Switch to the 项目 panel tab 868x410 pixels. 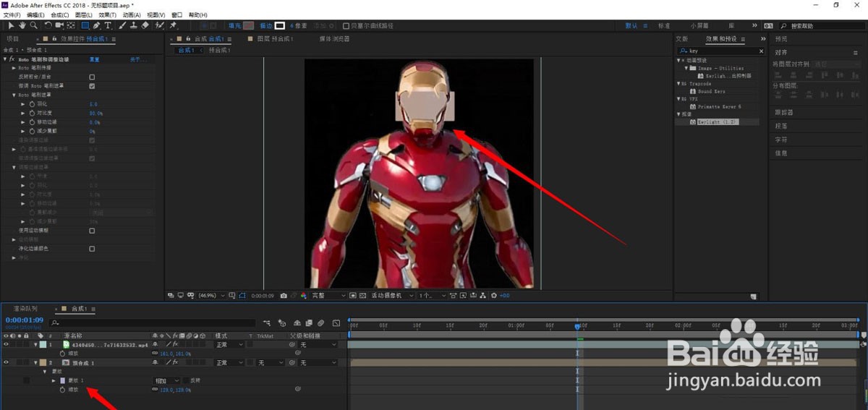pyautogui.click(x=13, y=39)
